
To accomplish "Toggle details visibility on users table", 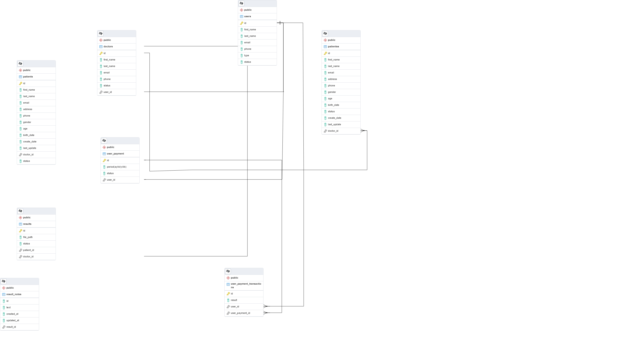I will coord(241,4).
